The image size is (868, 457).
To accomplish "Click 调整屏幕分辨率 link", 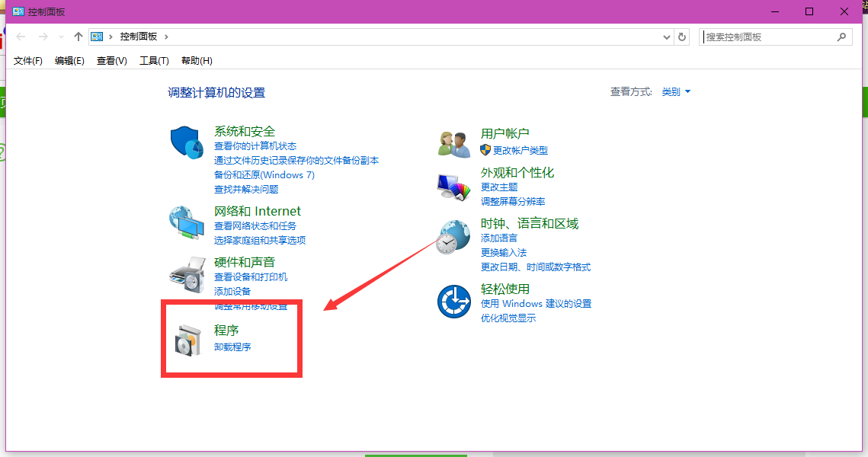I will coord(513,201).
